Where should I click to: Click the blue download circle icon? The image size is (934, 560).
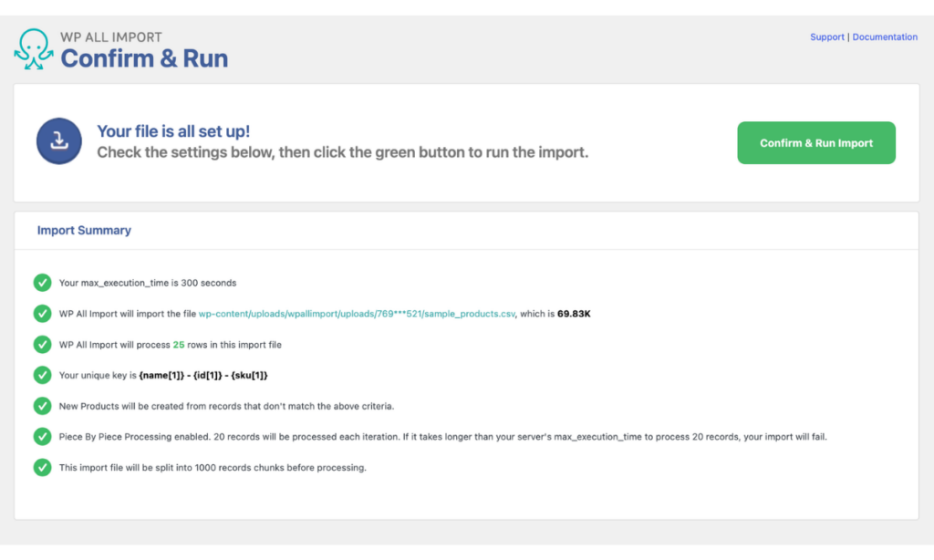click(59, 141)
